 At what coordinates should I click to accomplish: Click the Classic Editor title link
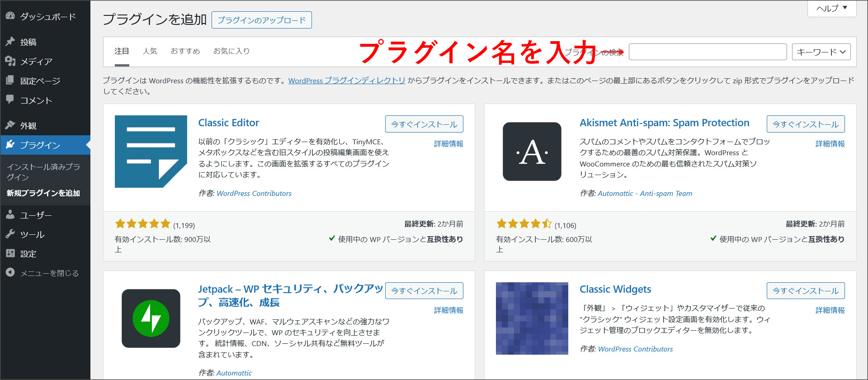click(x=229, y=123)
